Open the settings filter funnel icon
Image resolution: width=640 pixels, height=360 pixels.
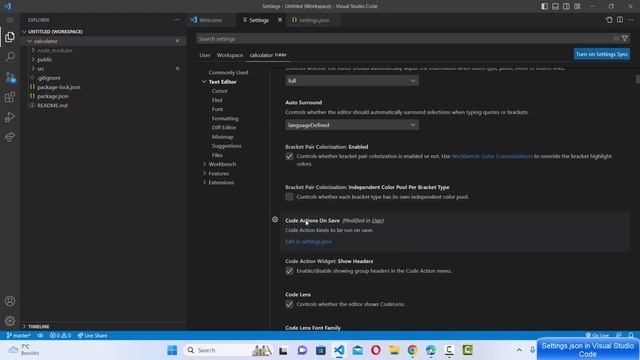click(x=624, y=38)
